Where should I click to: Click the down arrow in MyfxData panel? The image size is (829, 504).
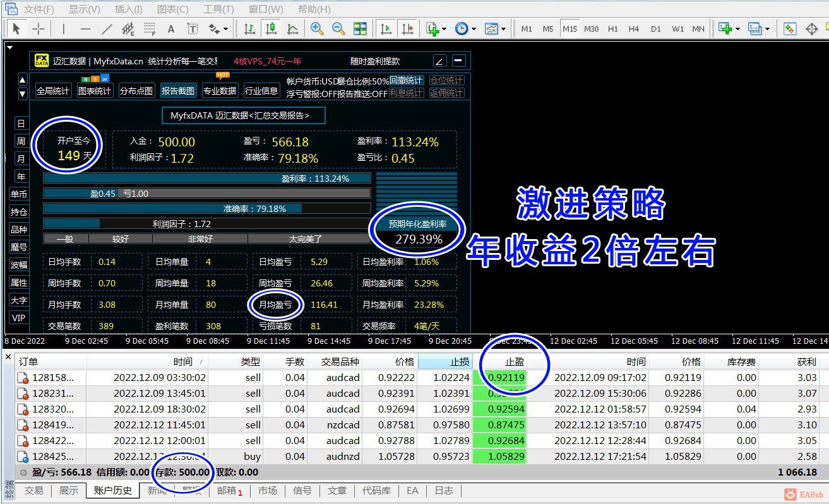point(23,94)
